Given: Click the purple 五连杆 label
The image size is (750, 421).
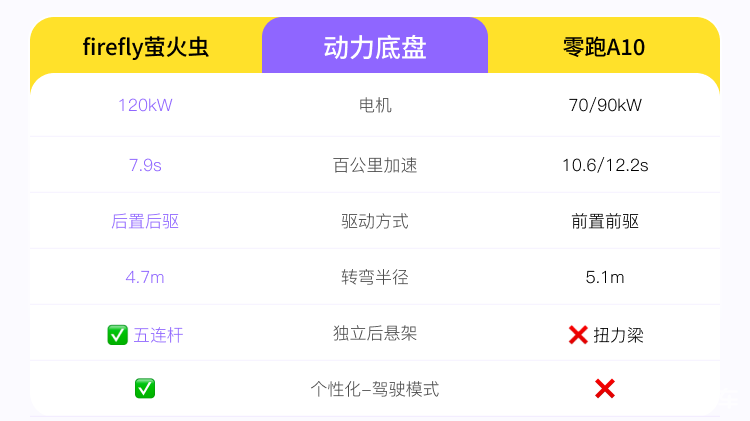Looking at the screenshot, I should (x=158, y=335).
